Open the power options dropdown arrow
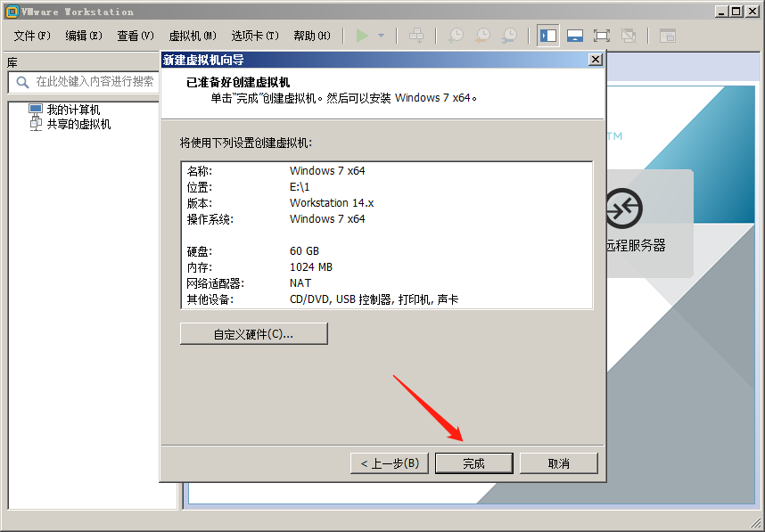765x532 pixels. coord(381,36)
